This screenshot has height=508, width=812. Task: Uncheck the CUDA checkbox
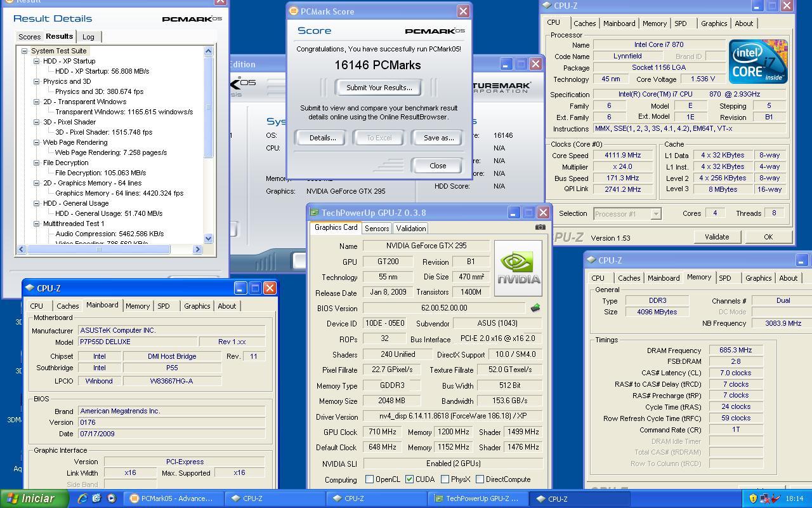[409, 479]
